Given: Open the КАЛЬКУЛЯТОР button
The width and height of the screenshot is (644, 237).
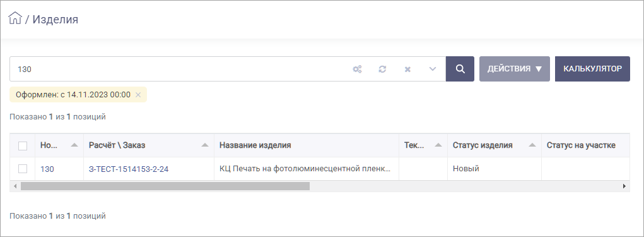Looking at the screenshot, I should click(592, 69).
